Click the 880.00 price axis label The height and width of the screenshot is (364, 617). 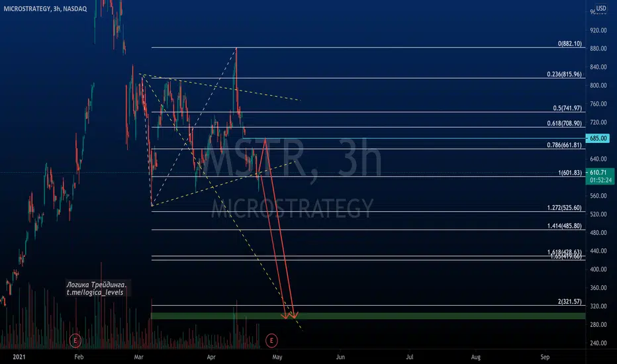pos(598,48)
